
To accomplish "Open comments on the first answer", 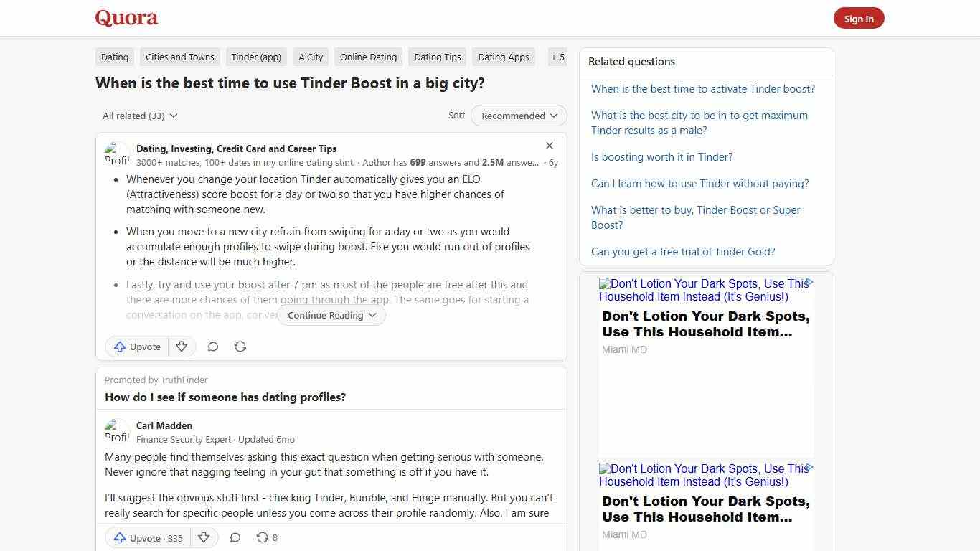I will [213, 347].
